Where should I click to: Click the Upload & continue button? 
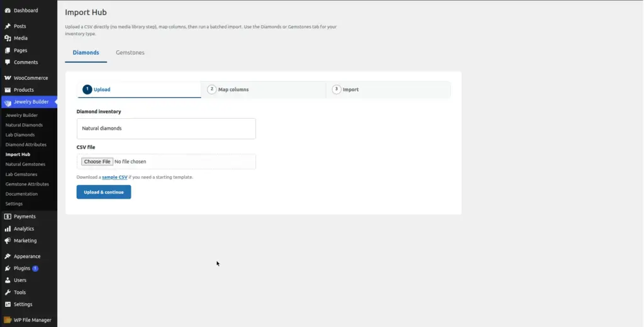tap(104, 192)
